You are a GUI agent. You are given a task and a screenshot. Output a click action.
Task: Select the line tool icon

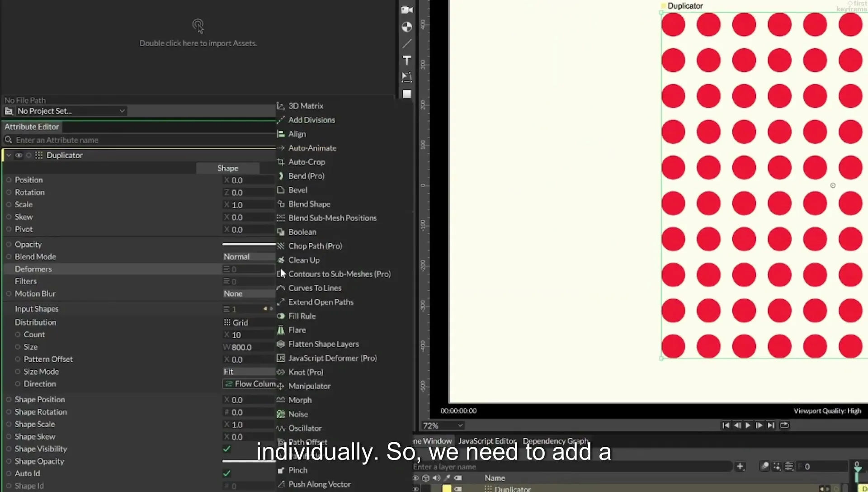[407, 43]
